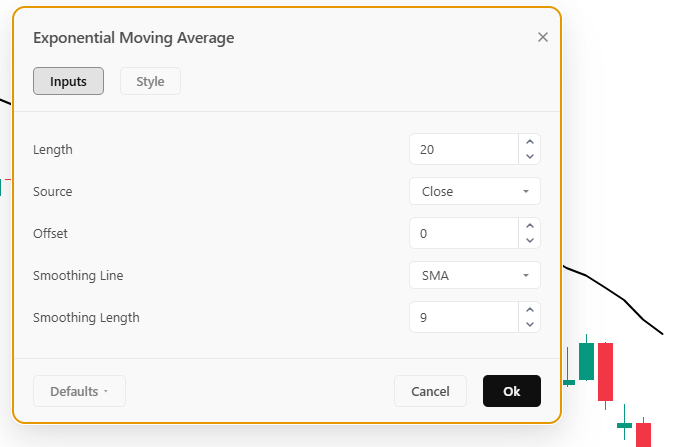Click the Source label text

[53, 191]
